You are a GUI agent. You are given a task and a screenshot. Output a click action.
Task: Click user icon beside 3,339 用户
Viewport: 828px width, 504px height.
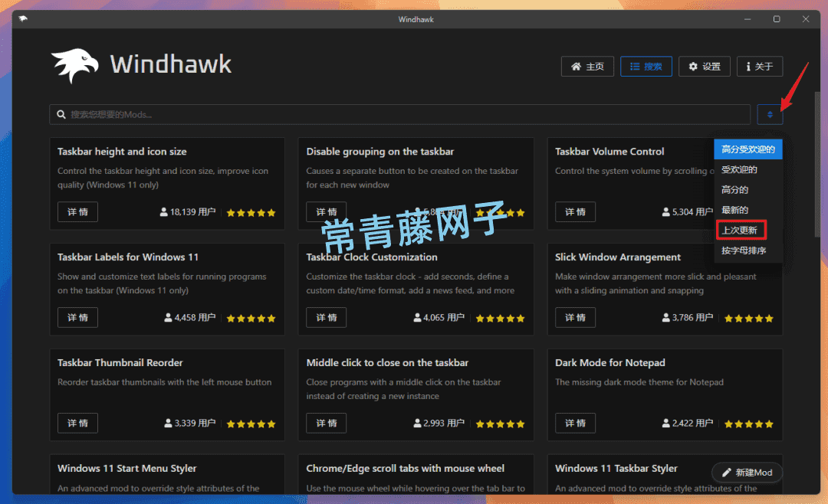168,423
